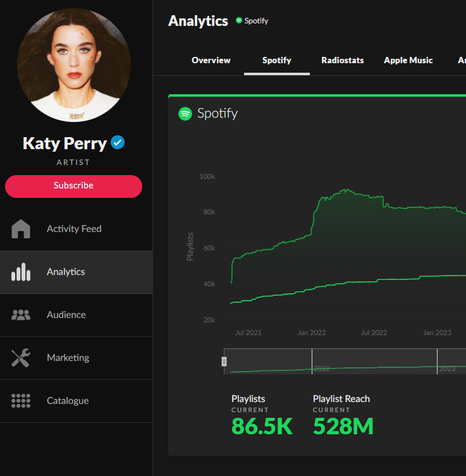The width and height of the screenshot is (466, 476).
Task: Go to Marketing section
Action: pos(77,358)
